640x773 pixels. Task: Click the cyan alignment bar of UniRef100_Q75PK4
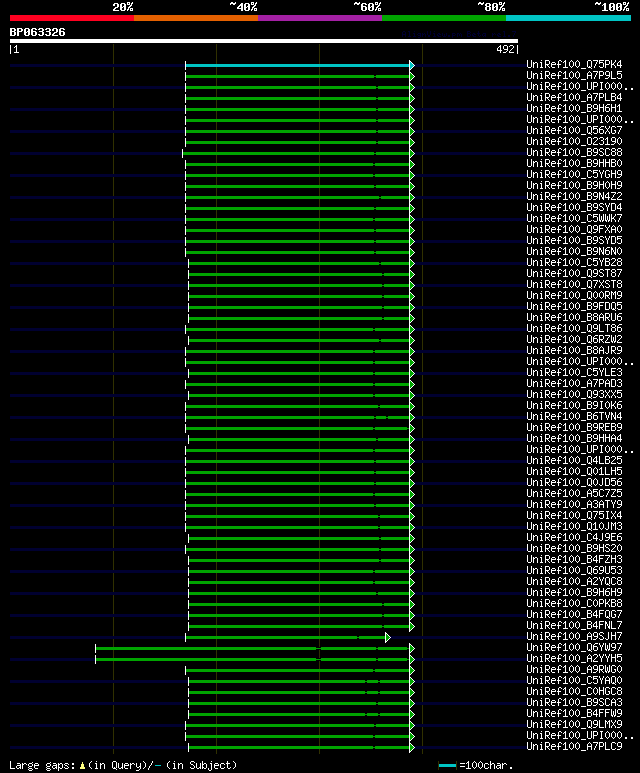tap(298, 65)
